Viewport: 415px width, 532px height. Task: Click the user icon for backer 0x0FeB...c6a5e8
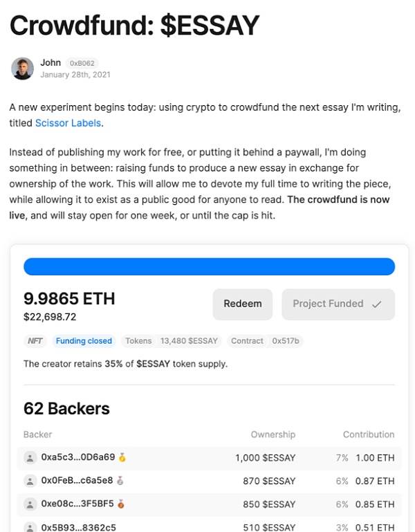click(x=30, y=481)
